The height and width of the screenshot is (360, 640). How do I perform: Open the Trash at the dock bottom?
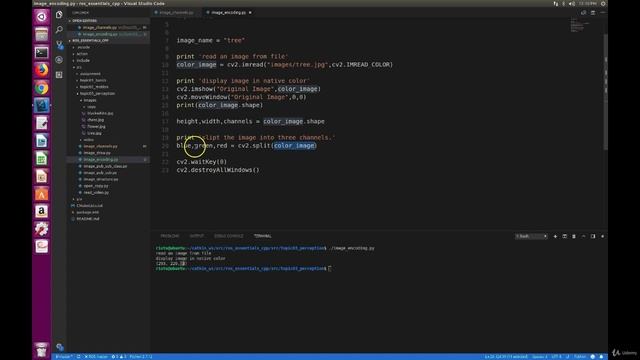point(41,350)
